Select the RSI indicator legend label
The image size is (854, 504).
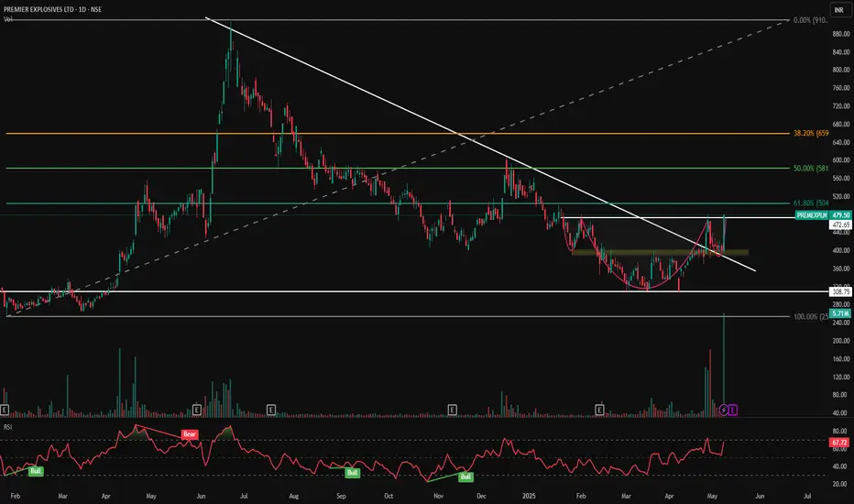[7, 427]
